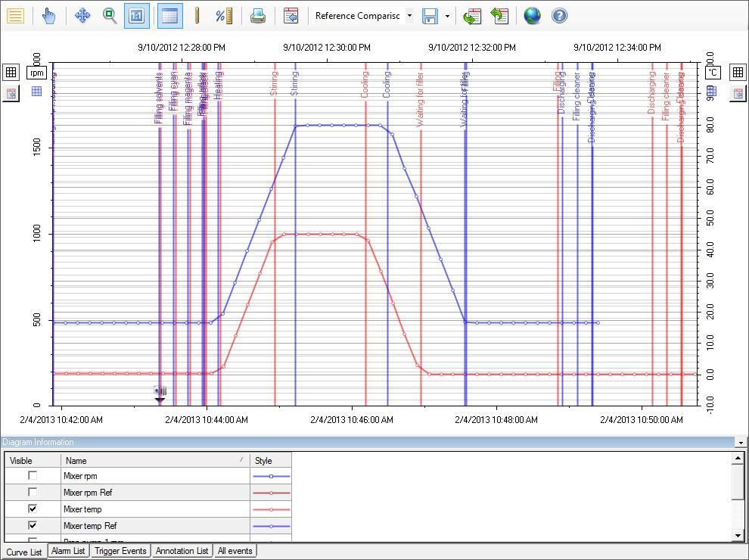The height and width of the screenshot is (560, 749).
Task: Sort by the Visible column header
Action: click(33, 461)
